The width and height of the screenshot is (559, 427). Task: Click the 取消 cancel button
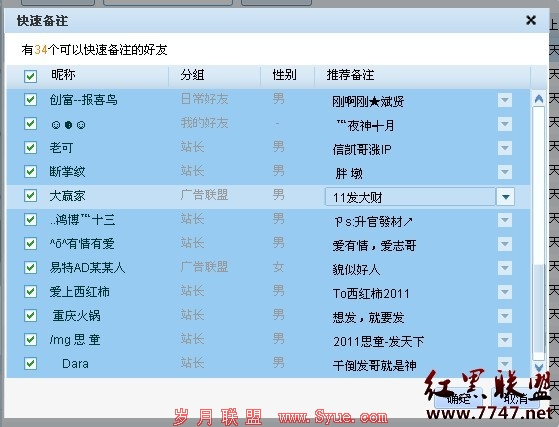(516, 398)
